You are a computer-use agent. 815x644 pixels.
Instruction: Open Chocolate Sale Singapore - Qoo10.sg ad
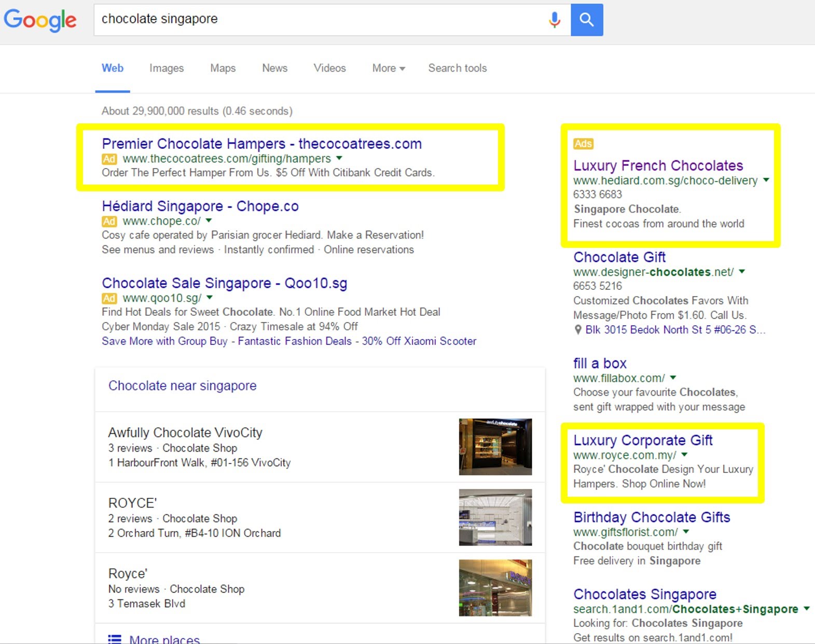tap(225, 283)
